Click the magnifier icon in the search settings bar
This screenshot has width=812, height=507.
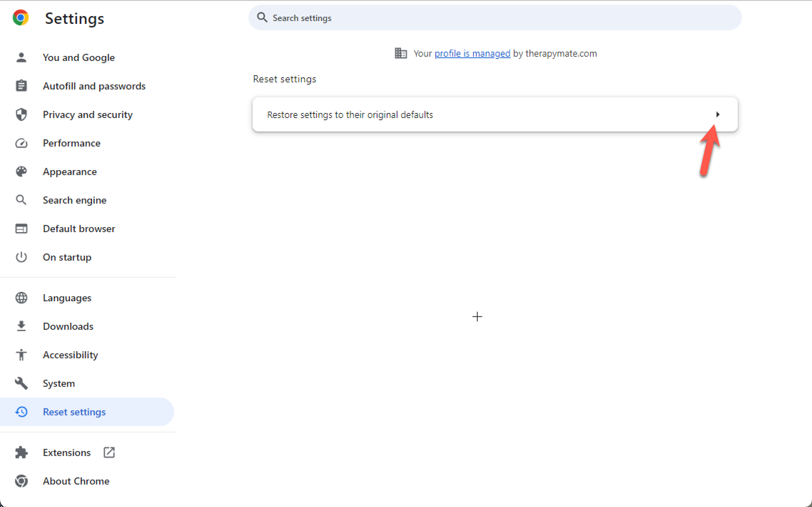click(x=262, y=17)
